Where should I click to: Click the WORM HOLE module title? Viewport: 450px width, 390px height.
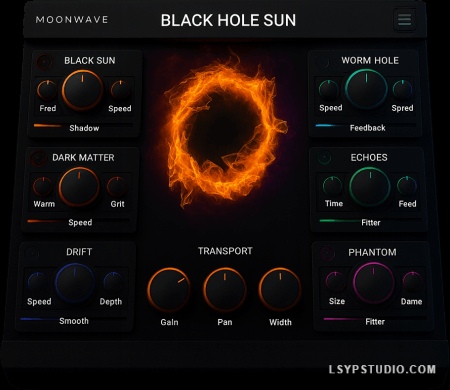(x=370, y=60)
